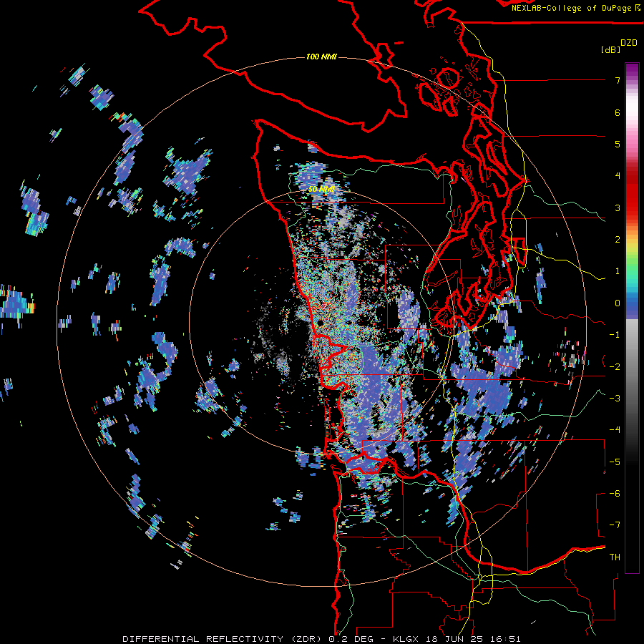Screen dimensions: 644x644
Task: Click the -5 dB scale tick label
Action: tap(615, 462)
